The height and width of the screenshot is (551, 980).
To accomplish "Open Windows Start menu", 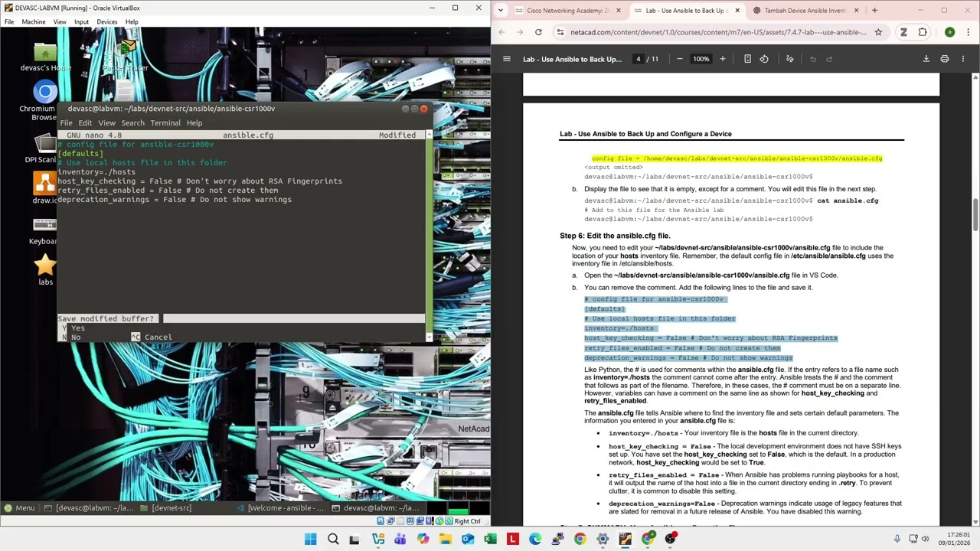I will point(310,539).
